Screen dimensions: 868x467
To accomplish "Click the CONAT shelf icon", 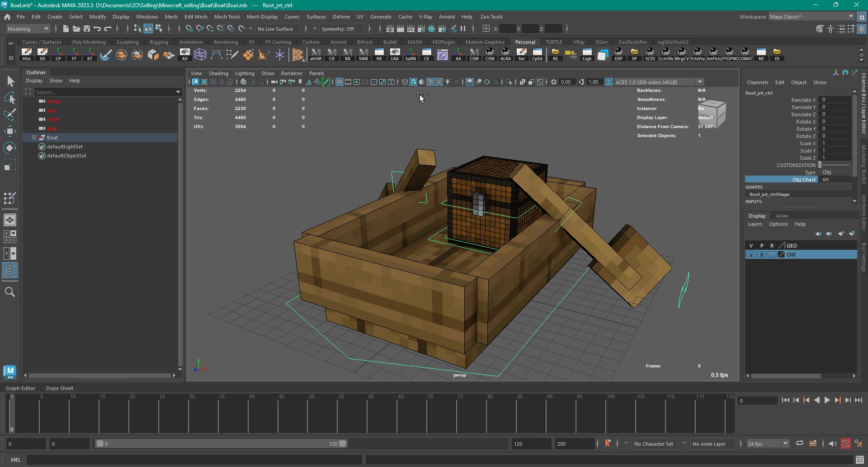I will tap(745, 54).
